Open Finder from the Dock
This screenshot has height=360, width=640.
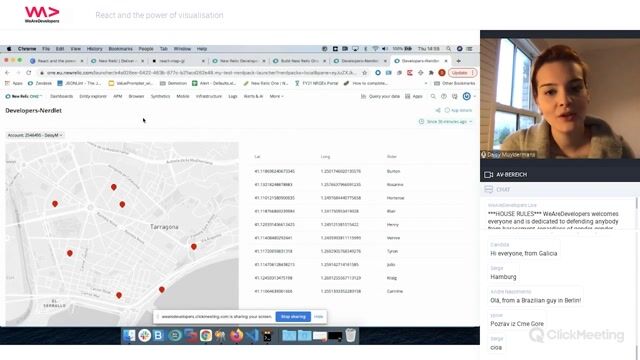[x=129, y=336]
